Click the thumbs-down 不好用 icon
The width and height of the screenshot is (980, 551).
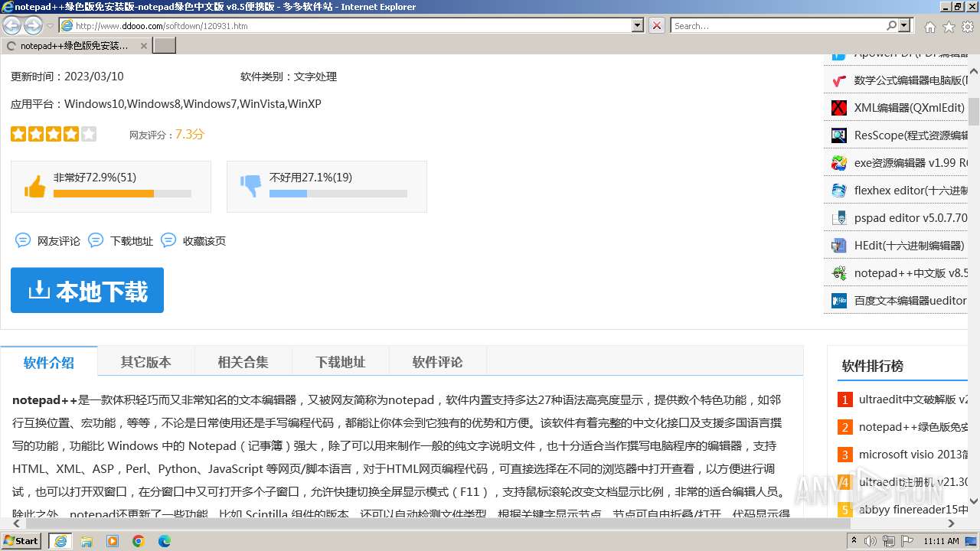[250, 186]
